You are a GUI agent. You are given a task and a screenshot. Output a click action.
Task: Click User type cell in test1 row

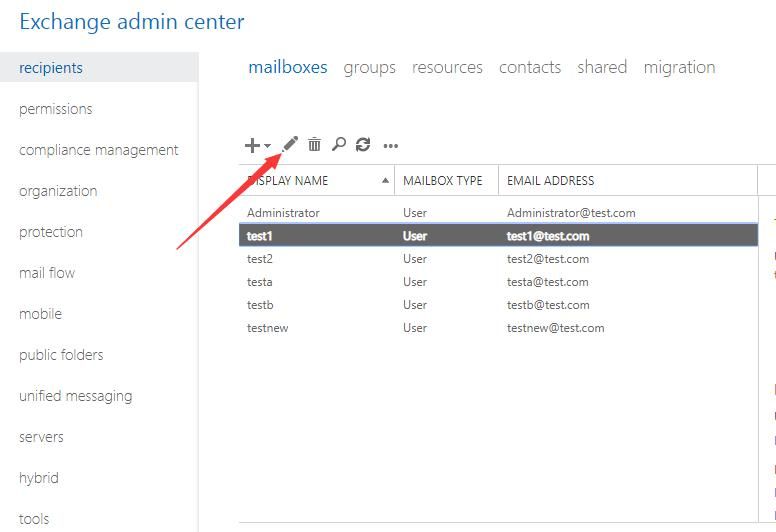point(415,236)
